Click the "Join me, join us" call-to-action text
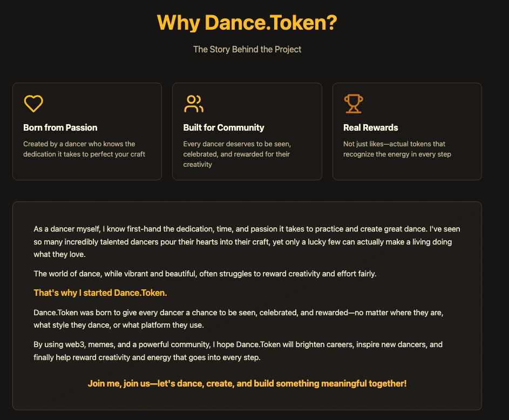Viewport: 509px width, 420px height. tap(247, 384)
